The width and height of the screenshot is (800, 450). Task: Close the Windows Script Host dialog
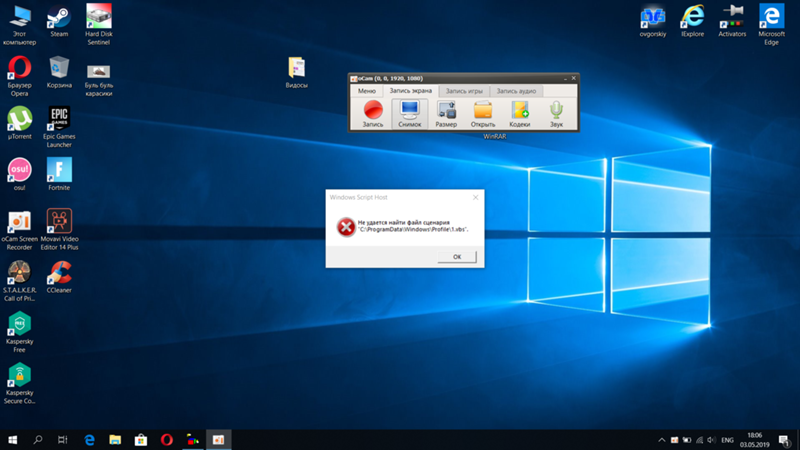476,197
